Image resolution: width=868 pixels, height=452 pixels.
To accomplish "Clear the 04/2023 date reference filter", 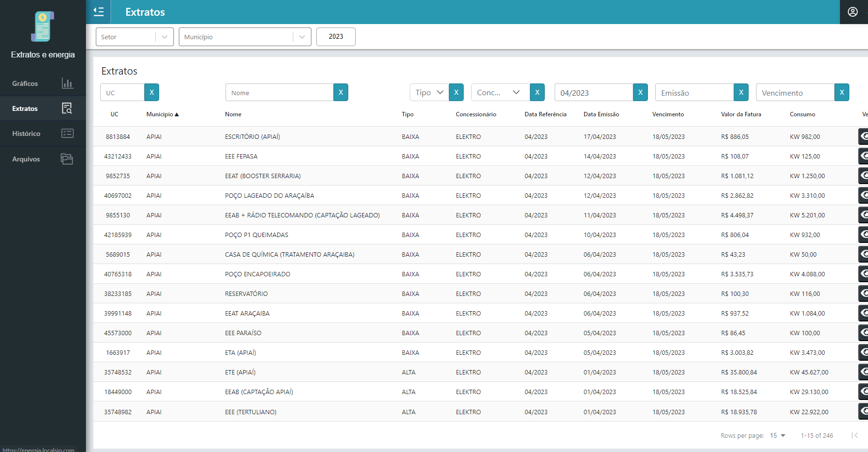I will [x=640, y=92].
